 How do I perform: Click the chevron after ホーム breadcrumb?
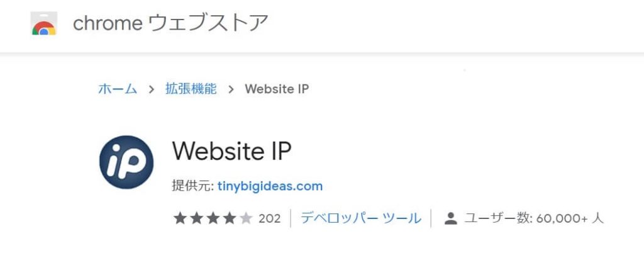click(x=152, y=89)
